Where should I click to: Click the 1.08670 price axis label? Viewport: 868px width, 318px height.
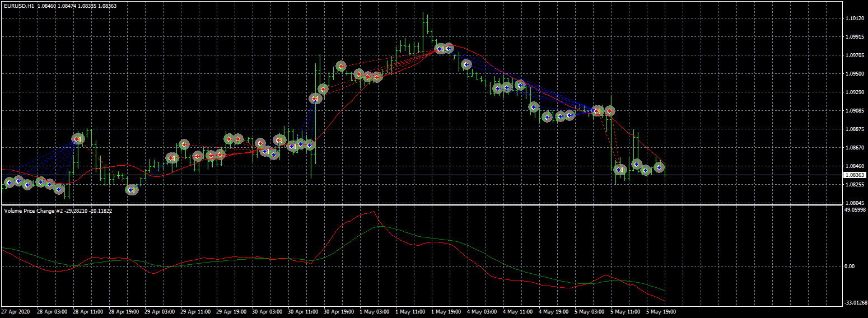(x=855, y=148)
